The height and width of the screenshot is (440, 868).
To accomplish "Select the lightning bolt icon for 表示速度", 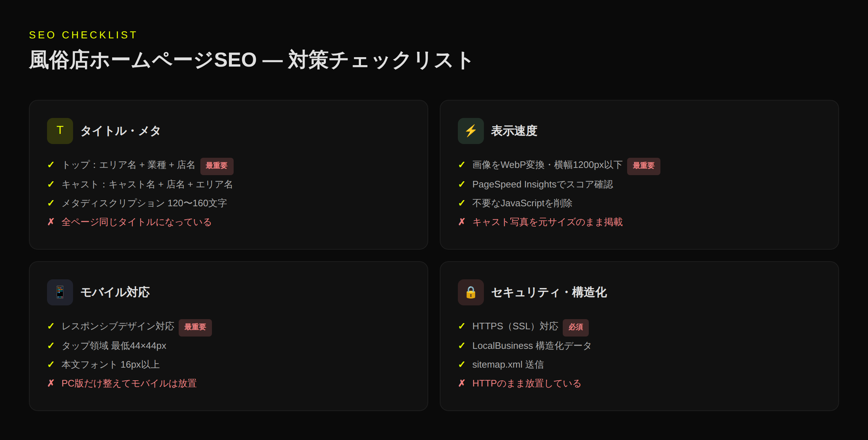I will (x=471, y=131).
